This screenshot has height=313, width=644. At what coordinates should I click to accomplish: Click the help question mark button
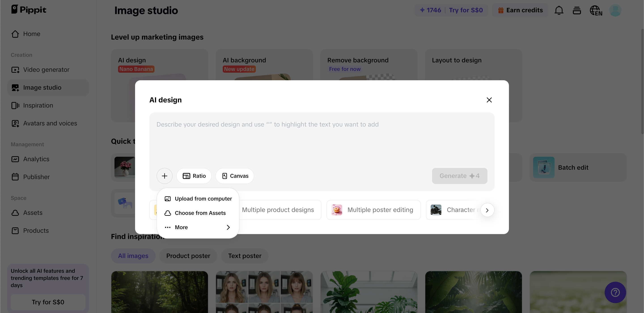[615, 292]
